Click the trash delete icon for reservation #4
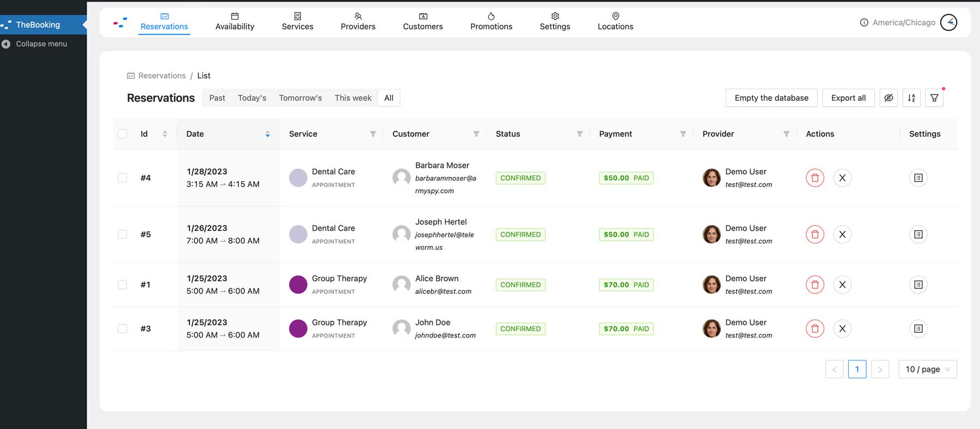Image resolution: width=980 pixels, height=429 pixels. click(814, 178)
